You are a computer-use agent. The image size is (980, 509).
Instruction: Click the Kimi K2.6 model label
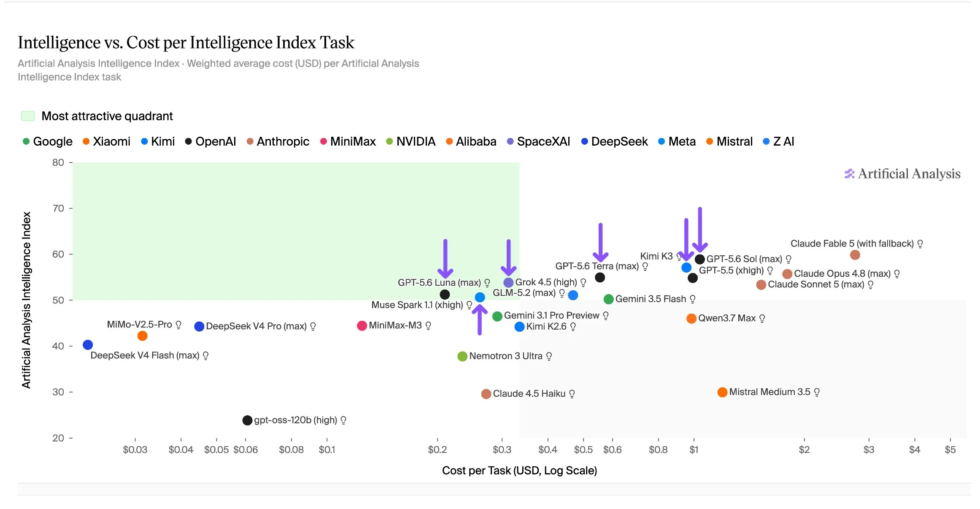546,326
